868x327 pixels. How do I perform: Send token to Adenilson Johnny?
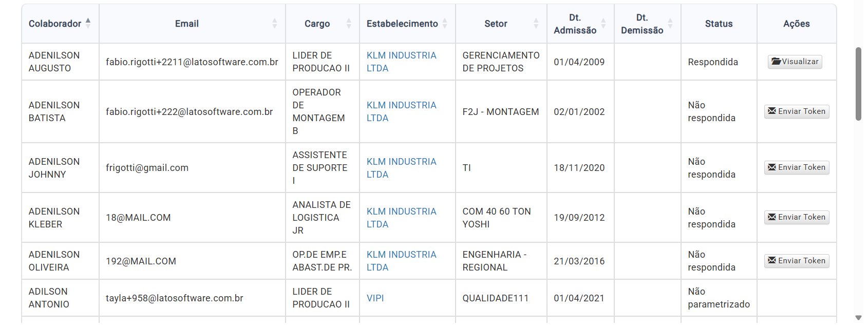tap(797, 167)
